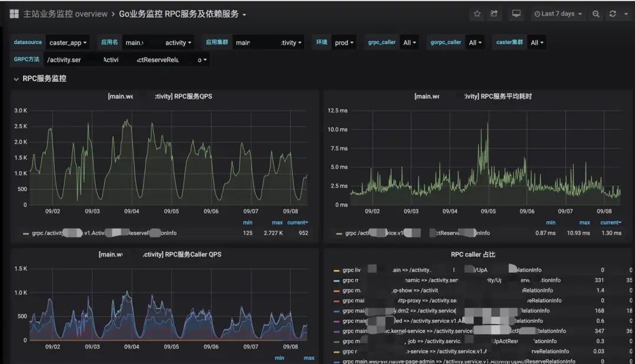Click the dashboards grid icon

click(x=14, y=14)
